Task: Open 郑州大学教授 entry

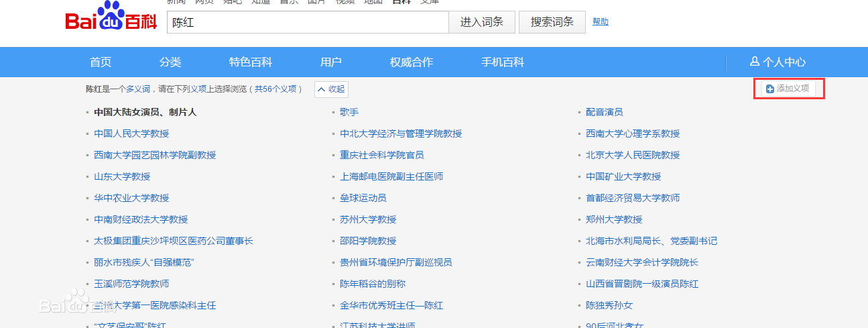Action: (x=614, y=219)
